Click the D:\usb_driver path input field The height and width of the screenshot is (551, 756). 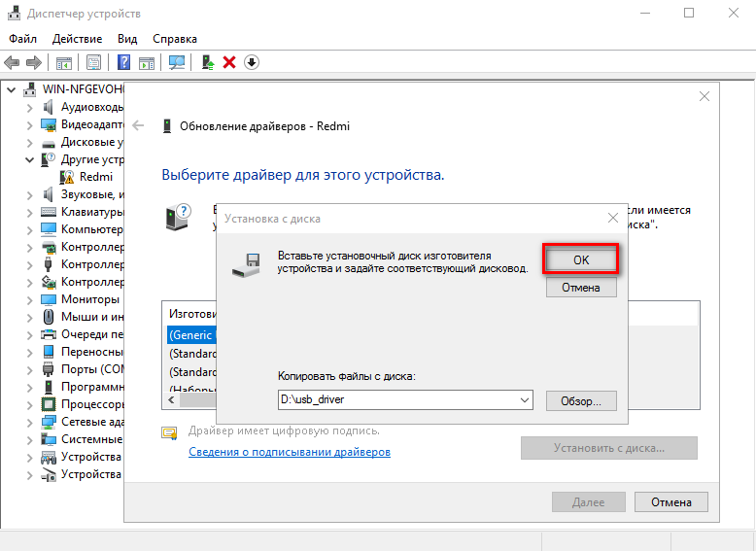[396, 400]
